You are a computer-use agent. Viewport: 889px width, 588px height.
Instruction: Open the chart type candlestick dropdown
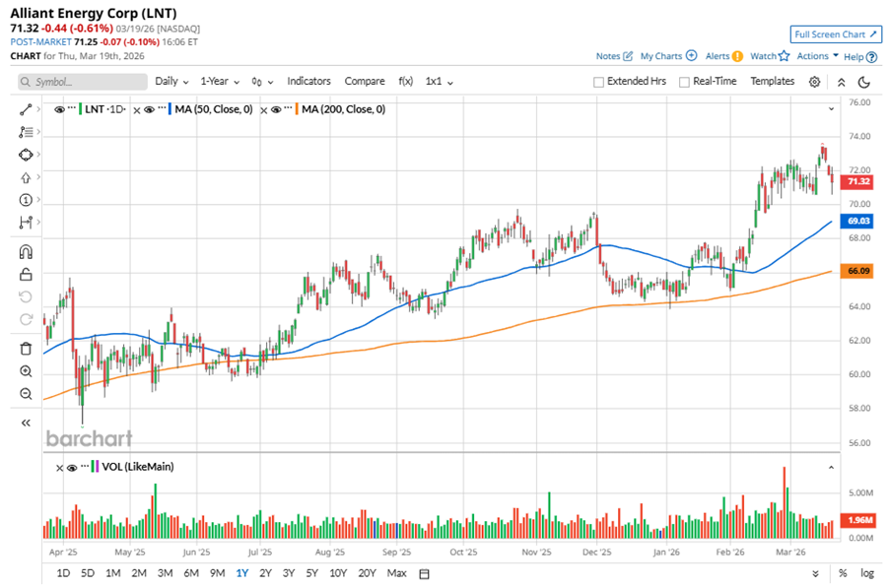pos(262,82)
